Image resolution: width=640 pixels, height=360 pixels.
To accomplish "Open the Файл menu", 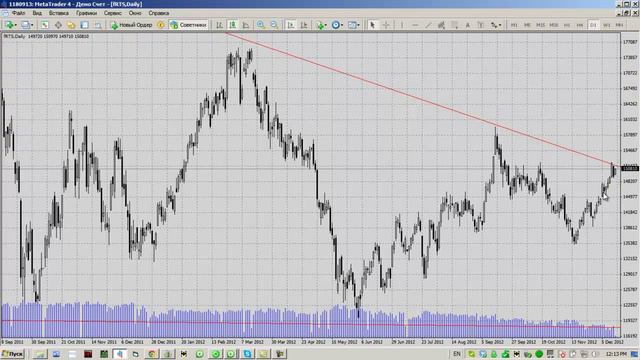I will [x=18, y=13].
